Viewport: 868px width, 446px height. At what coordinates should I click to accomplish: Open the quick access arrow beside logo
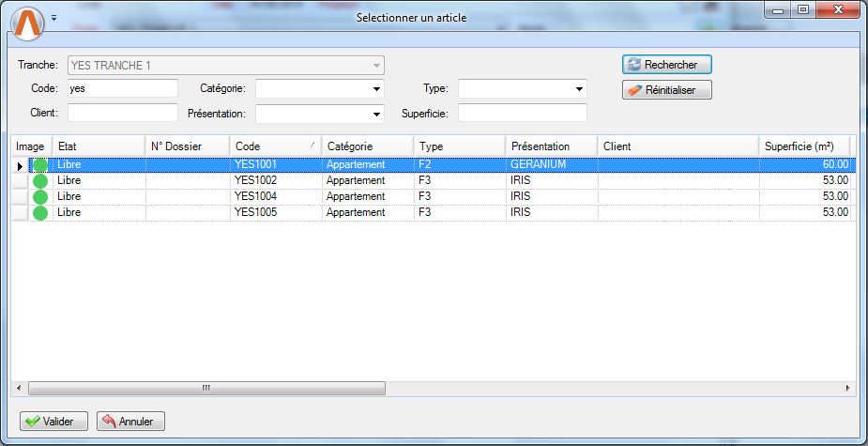pyautogui.click(x=53, y=18)
